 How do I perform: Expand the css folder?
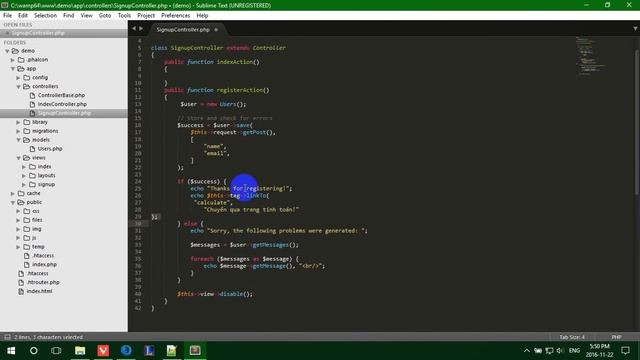point(18,211)
